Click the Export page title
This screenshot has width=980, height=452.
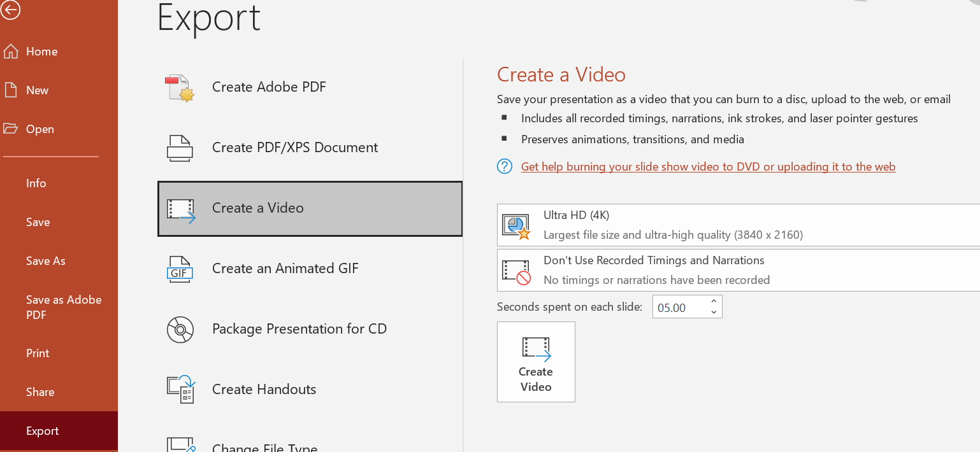click(x=209, y=17)
